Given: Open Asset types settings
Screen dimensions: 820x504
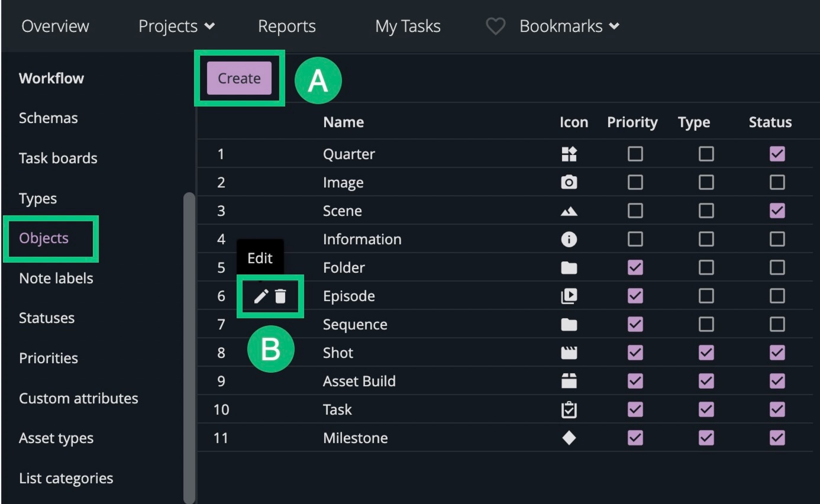Looking at the screenshot, I should (x=56, y=439).
